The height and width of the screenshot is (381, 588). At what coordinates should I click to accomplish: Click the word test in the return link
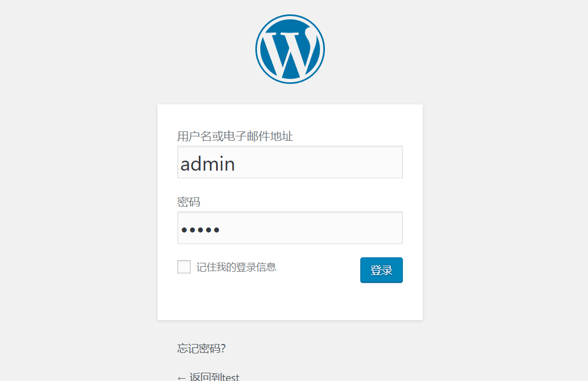230,377
